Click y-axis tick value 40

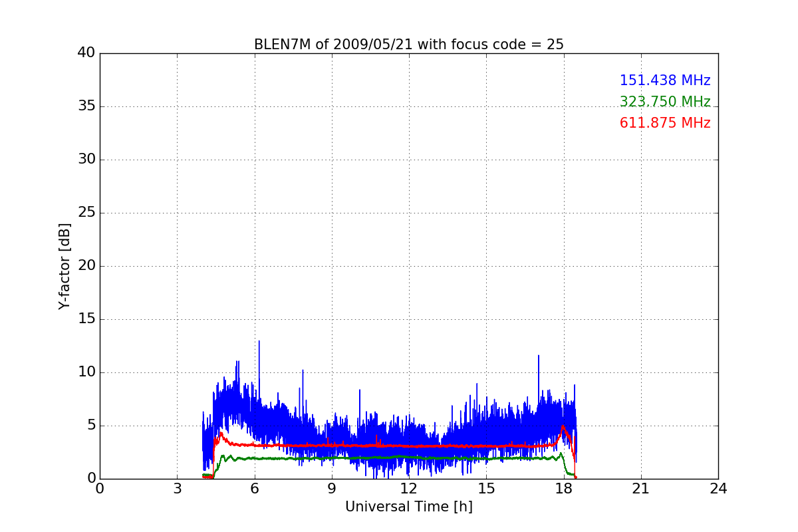86,53
